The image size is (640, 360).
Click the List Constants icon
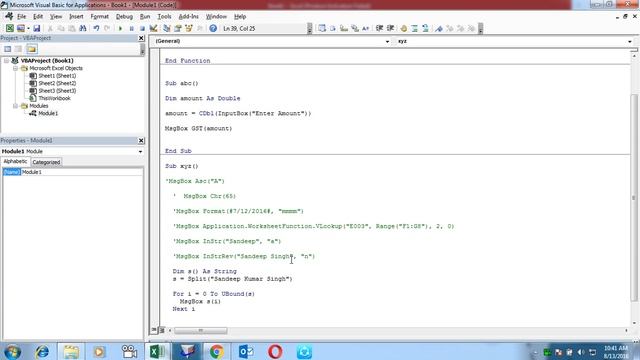[333, 28]
